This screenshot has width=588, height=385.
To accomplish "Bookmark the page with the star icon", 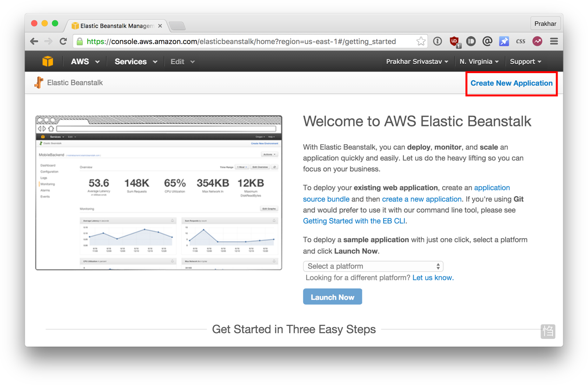I will click(x=421, y=42).
